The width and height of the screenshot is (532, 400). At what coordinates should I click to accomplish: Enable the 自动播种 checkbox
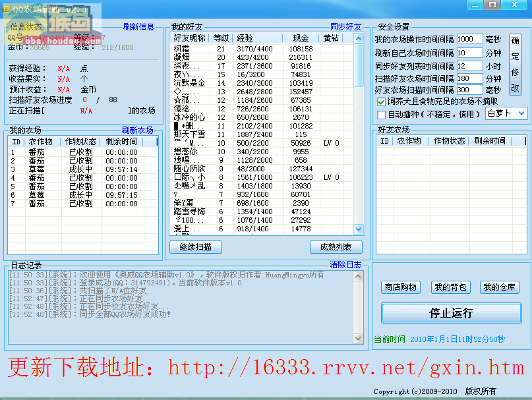(x=381, y=115)
